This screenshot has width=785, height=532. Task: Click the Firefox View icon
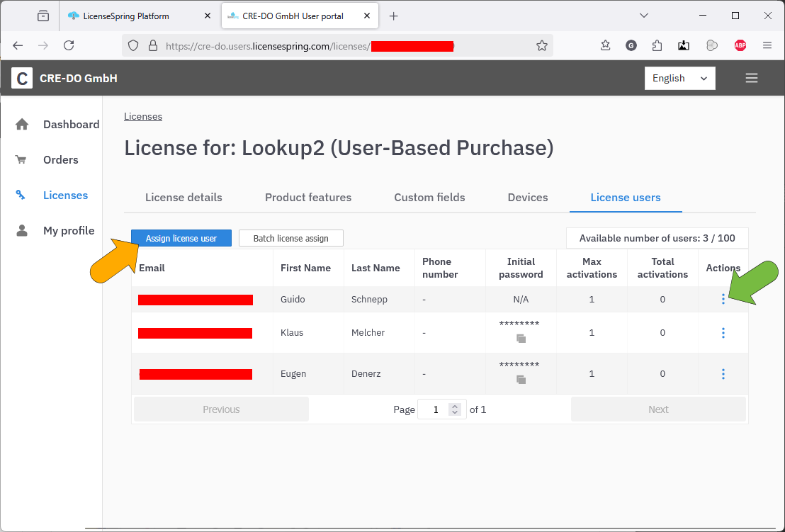[x=43, y=16]
